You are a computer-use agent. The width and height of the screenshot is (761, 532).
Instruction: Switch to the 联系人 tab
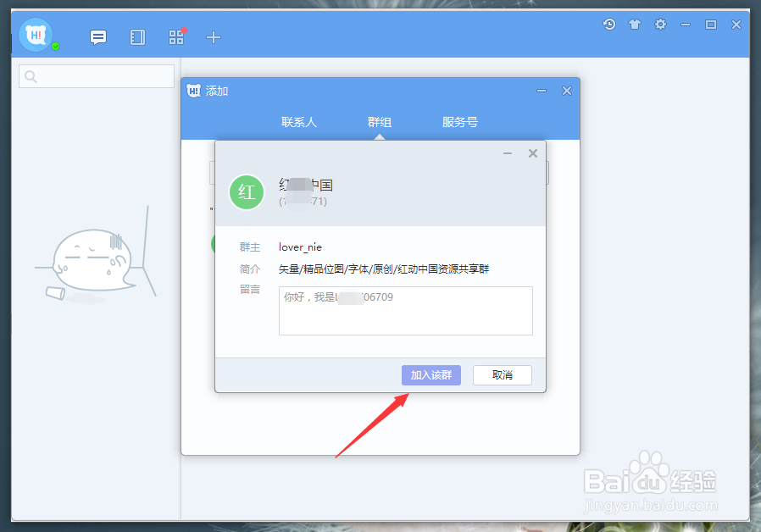(x=298, y=121)
